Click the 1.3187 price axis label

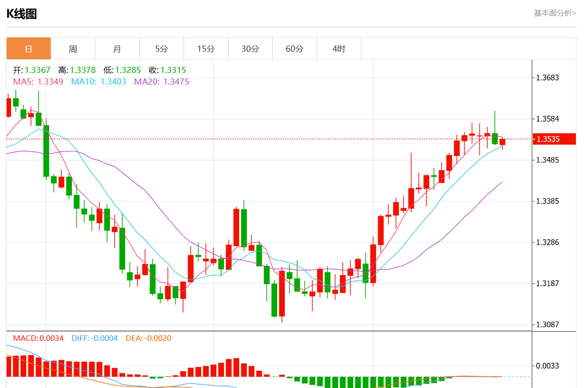pyautogui.click(x=547, y=284)
